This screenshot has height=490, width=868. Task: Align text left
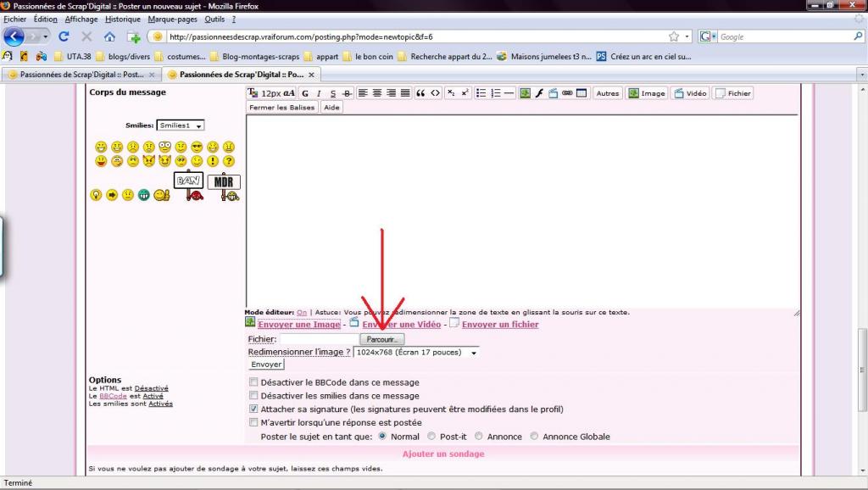(363, 93)
